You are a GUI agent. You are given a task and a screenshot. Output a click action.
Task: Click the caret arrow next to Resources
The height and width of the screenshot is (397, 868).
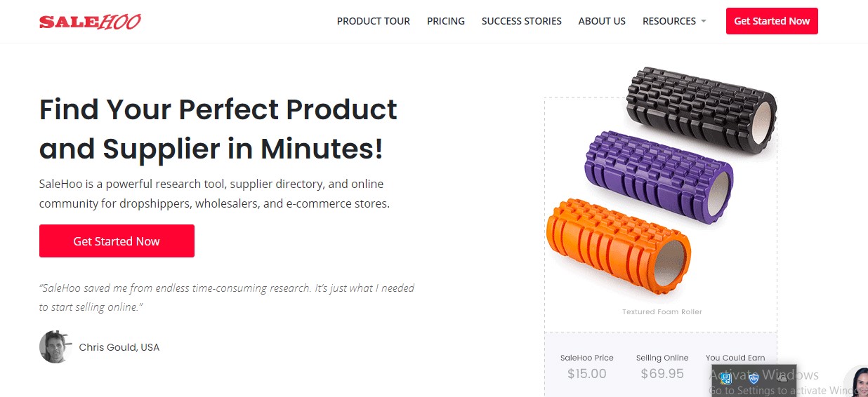(x=703, y=21)
